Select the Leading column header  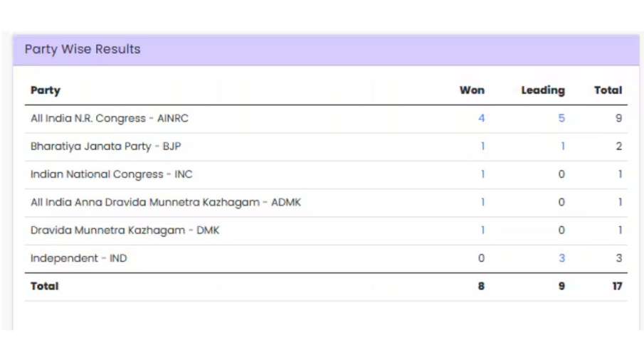[543, 90]
